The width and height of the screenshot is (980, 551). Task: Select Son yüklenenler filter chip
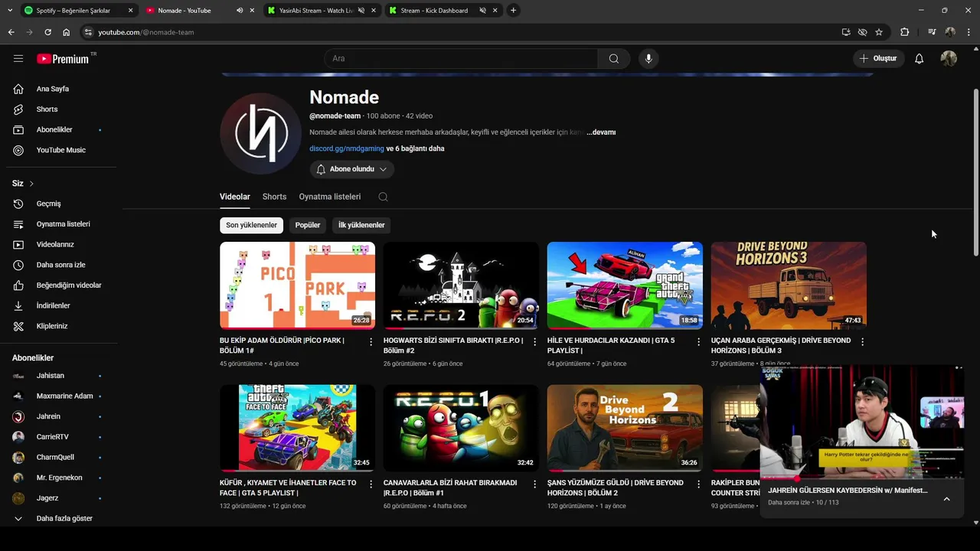pyautogui.click(x=251, y=225)
